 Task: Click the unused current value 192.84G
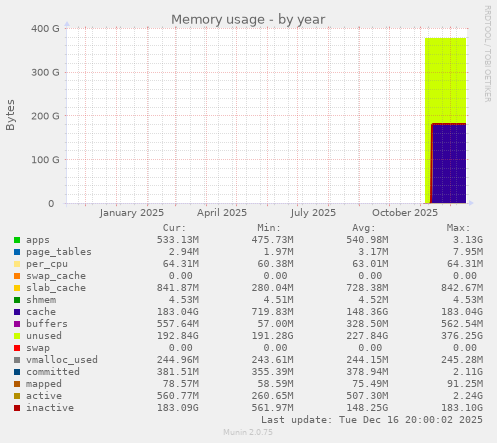coord(178,336)
